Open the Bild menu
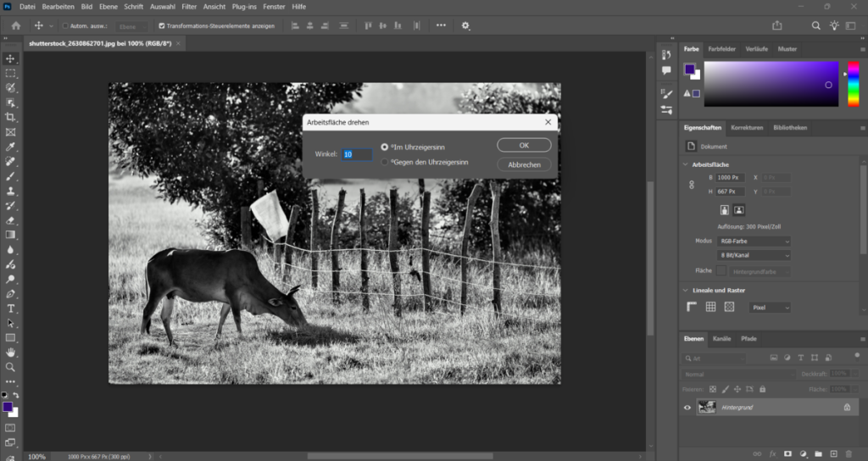The width and height of the screenshot is (868, 461). (x=87, y=7)
